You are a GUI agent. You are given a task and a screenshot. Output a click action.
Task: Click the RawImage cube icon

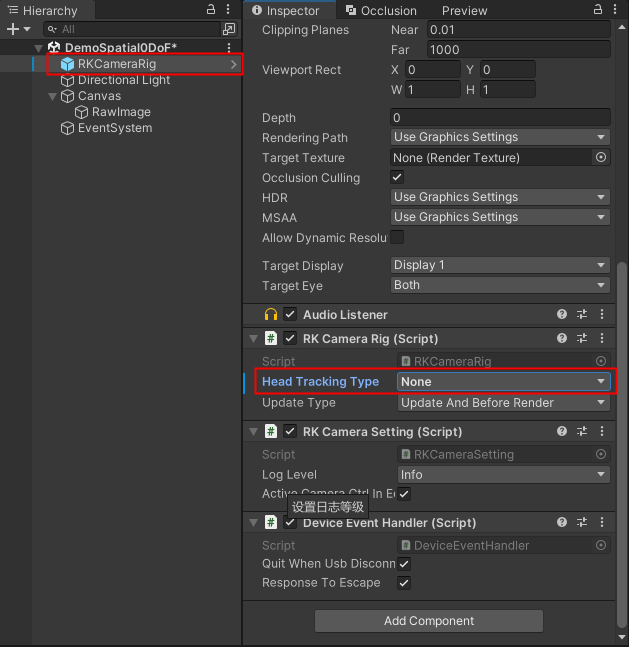81,112
